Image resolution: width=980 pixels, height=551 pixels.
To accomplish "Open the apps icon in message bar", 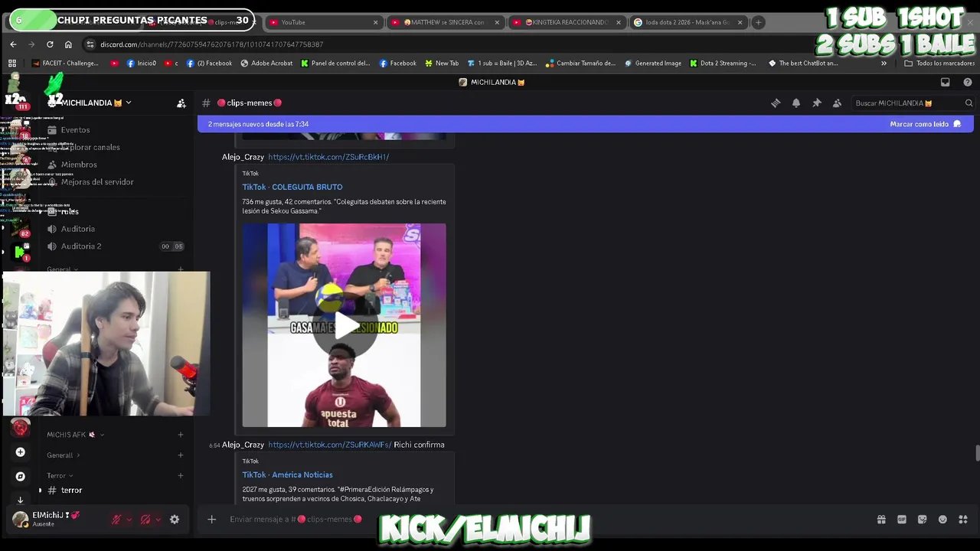I will pos(963,520).
